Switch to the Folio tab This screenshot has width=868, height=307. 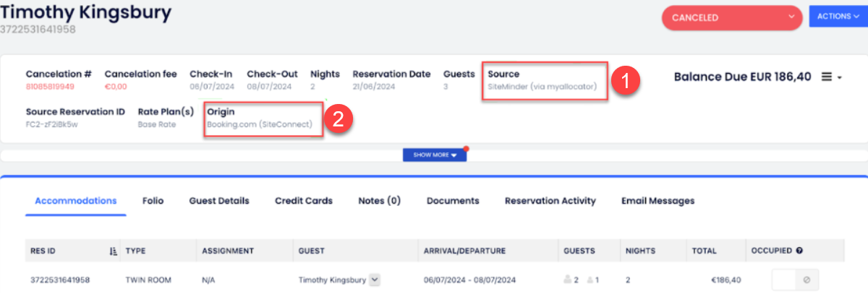point(153,201)
